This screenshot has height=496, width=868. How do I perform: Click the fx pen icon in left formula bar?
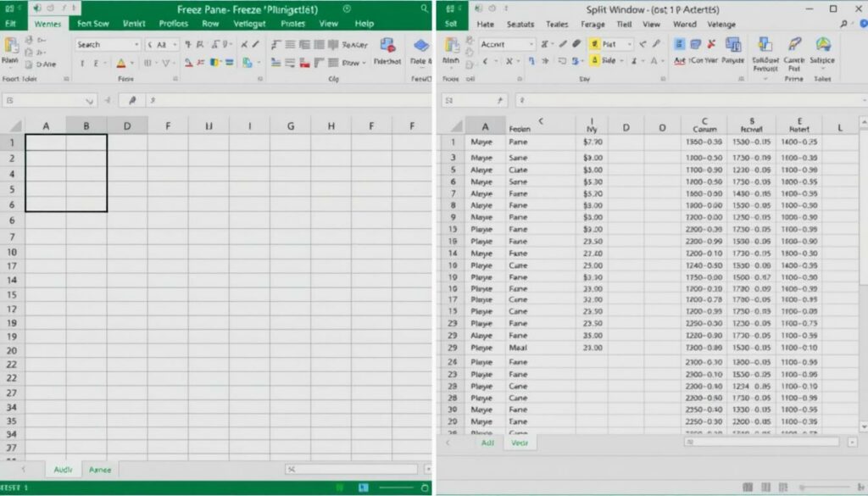coord(131,100)
